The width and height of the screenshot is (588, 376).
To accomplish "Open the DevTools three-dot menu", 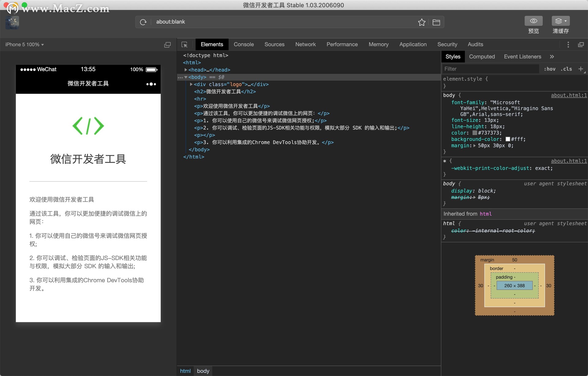I will coord(568,44).
